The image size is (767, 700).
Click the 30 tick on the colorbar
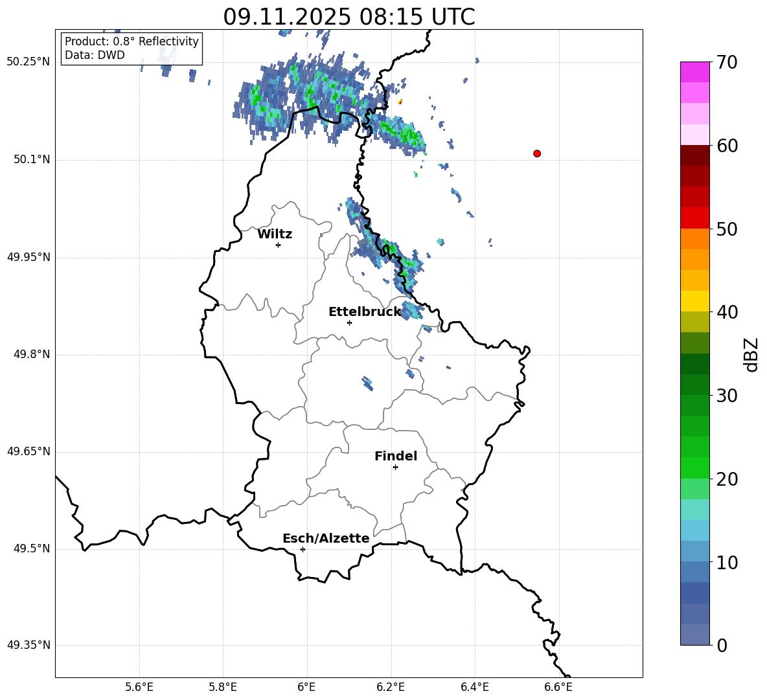727,396
